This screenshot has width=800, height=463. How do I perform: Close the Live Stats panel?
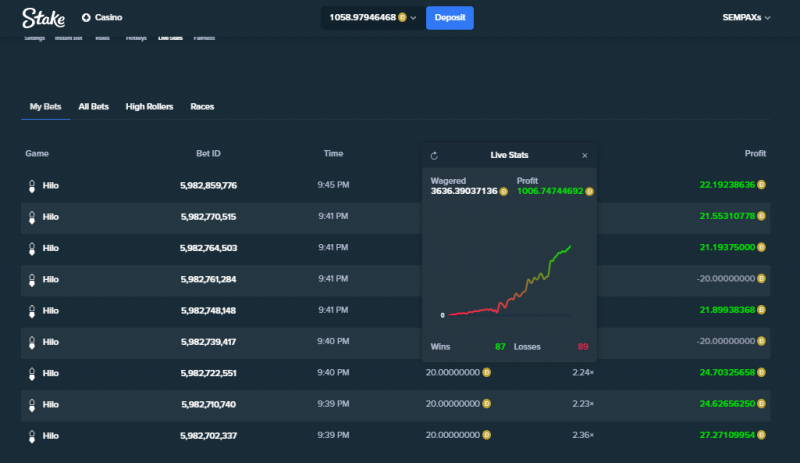(x=585, y=156)
